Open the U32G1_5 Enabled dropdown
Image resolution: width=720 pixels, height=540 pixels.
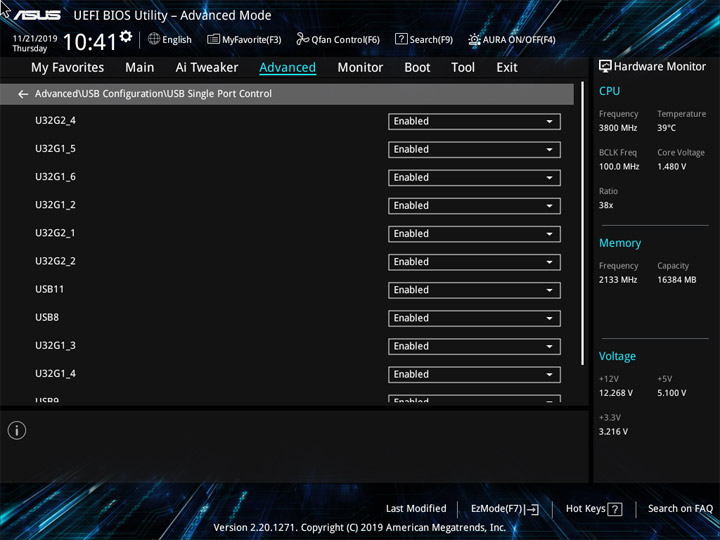474,149
